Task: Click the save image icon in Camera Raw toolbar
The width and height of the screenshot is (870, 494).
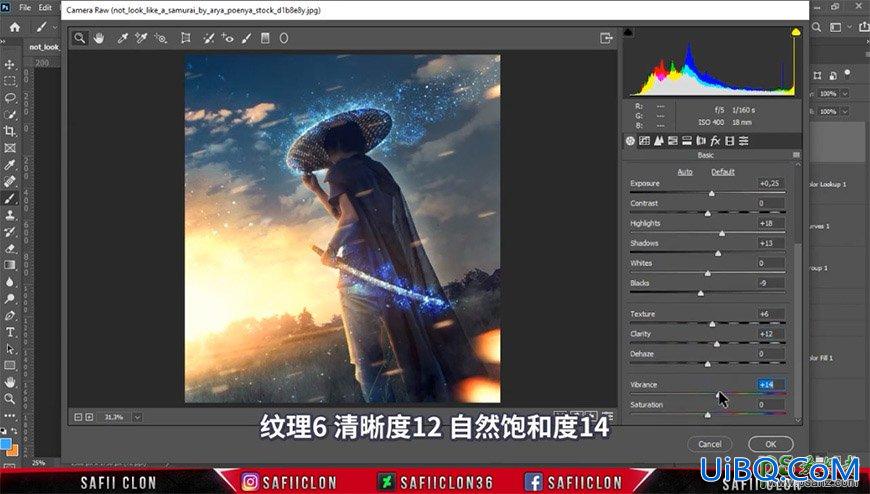Action: [606, 38]
